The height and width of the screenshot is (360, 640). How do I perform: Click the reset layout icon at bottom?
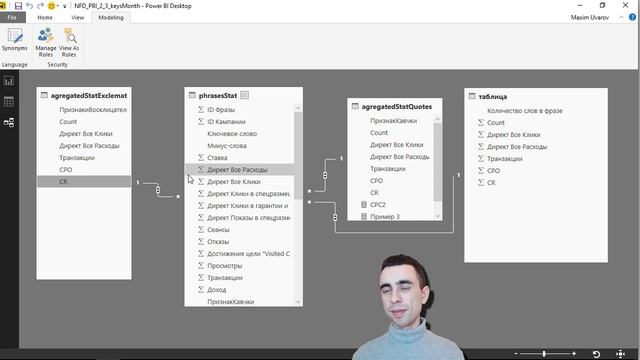pos(596,354)
